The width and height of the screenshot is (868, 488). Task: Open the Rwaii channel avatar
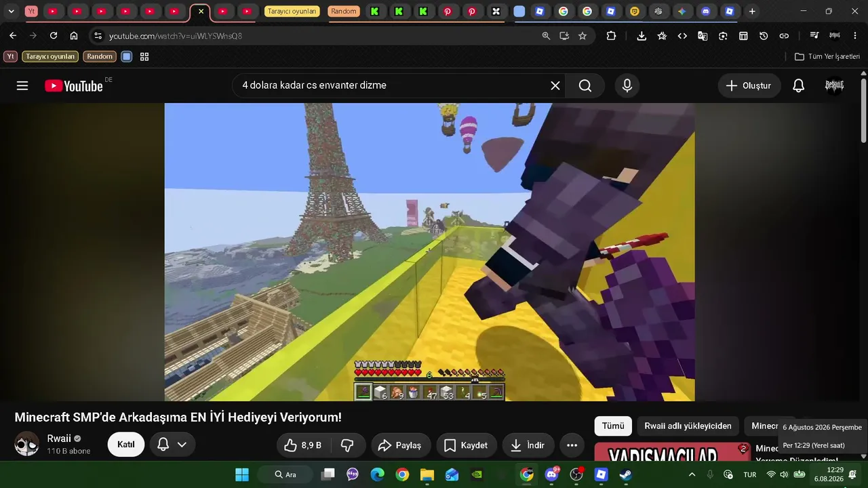pos(27,445)
